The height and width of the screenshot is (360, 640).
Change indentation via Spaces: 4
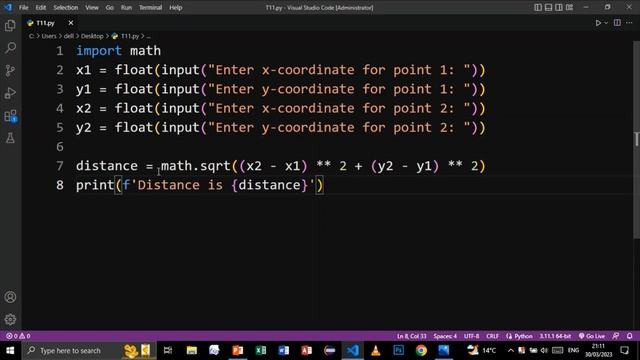coord(445,336)
